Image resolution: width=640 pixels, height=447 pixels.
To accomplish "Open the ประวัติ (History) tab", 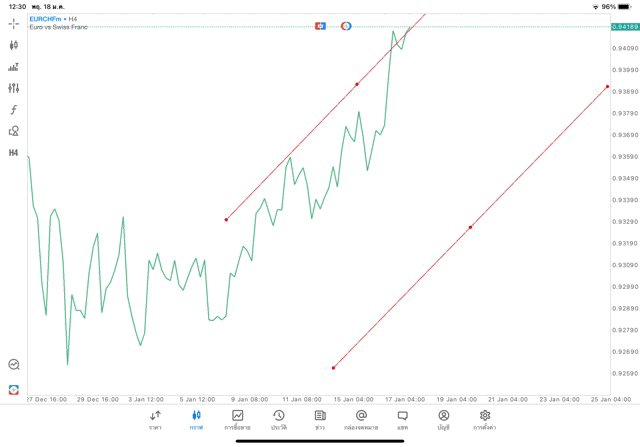I will (x=279, y=419).
